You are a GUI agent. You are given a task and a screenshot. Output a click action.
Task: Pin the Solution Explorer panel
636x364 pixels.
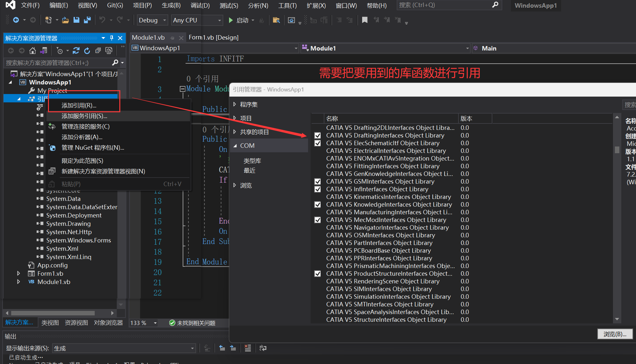[x=112, y=38]
